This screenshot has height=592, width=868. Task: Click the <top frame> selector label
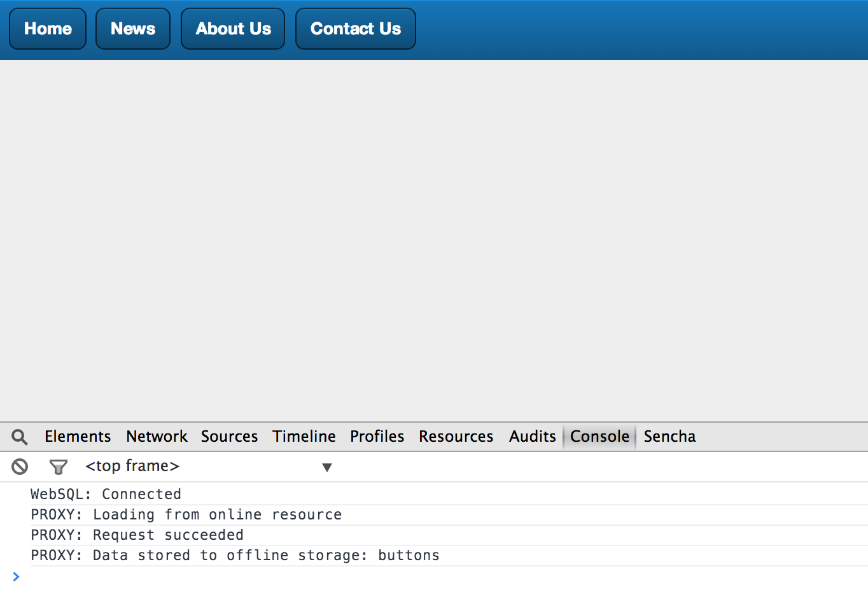click(132, 466)
